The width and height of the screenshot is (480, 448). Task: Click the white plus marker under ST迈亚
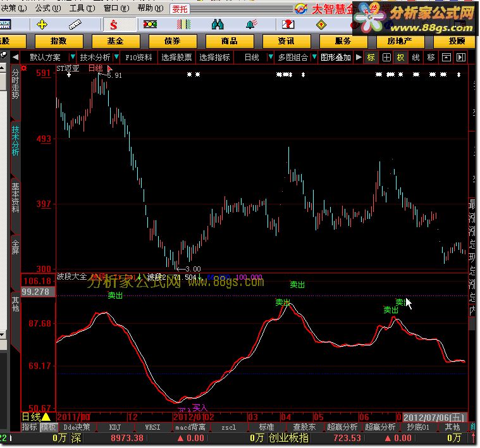69,75
